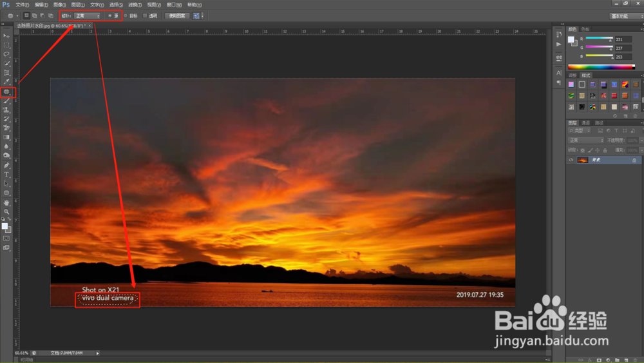The width and height of the screenshot is (644, 363).
Task: Open the Character panel icon
Action: point(558,73)
